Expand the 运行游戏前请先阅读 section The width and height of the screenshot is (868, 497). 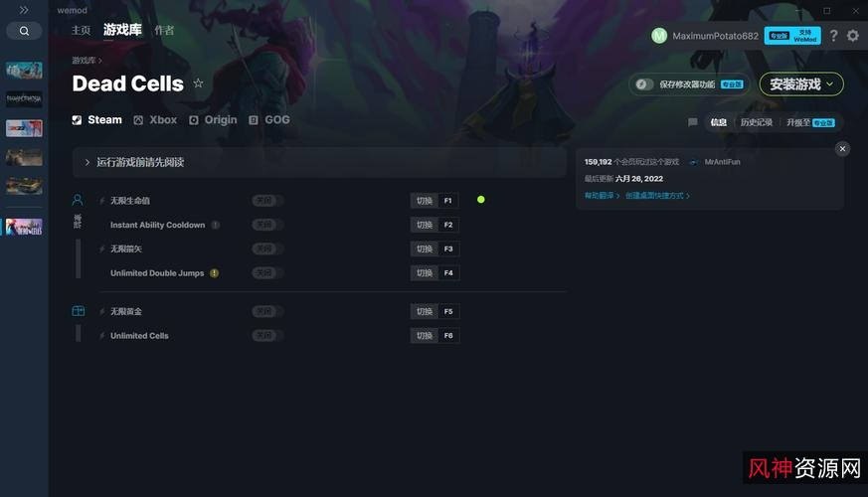[319, 162]
